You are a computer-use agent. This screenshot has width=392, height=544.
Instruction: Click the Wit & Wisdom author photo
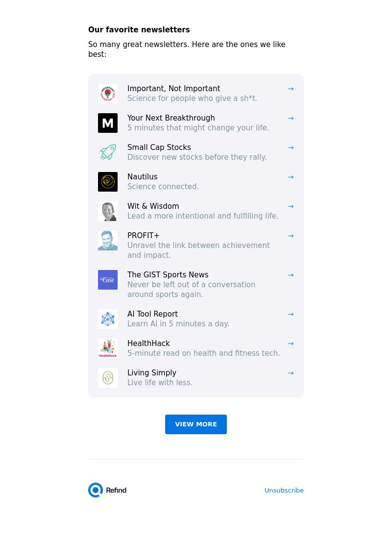[108, 211]
